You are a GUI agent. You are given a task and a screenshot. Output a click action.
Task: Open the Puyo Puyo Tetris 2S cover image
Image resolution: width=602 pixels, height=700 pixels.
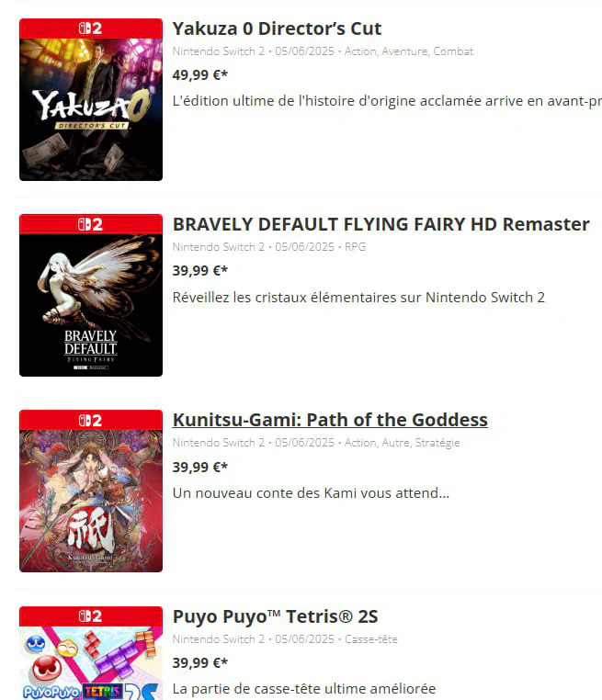tap(91, 663)
